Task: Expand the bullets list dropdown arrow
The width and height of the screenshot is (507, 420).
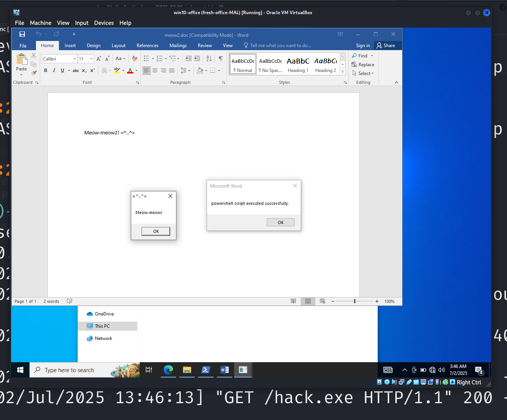Action: point(153,59)
